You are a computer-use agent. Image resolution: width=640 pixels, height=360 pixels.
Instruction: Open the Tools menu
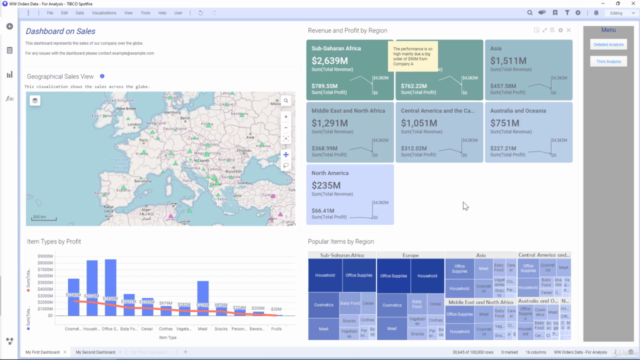point(145,13)
